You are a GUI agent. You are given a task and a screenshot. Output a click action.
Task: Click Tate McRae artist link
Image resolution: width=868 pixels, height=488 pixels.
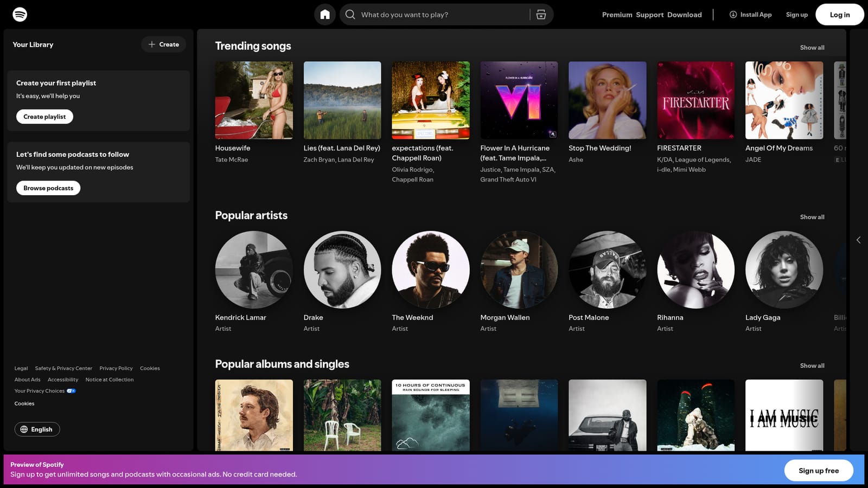point(232,160)
